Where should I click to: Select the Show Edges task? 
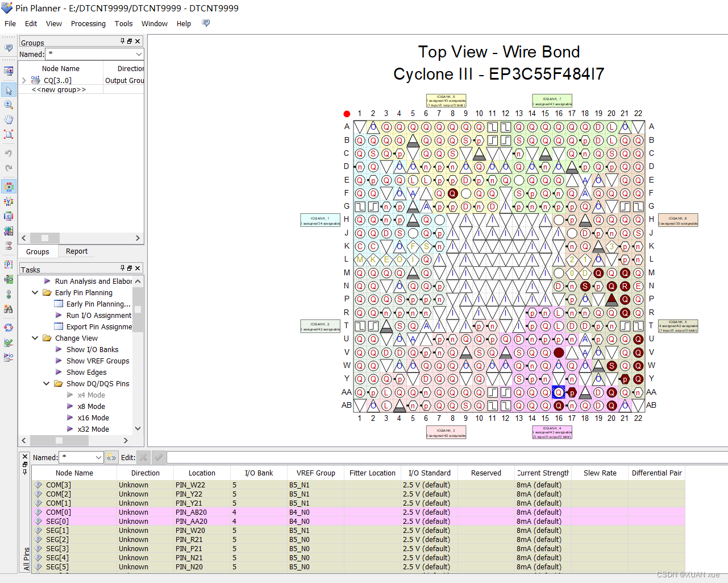point(86,372)
